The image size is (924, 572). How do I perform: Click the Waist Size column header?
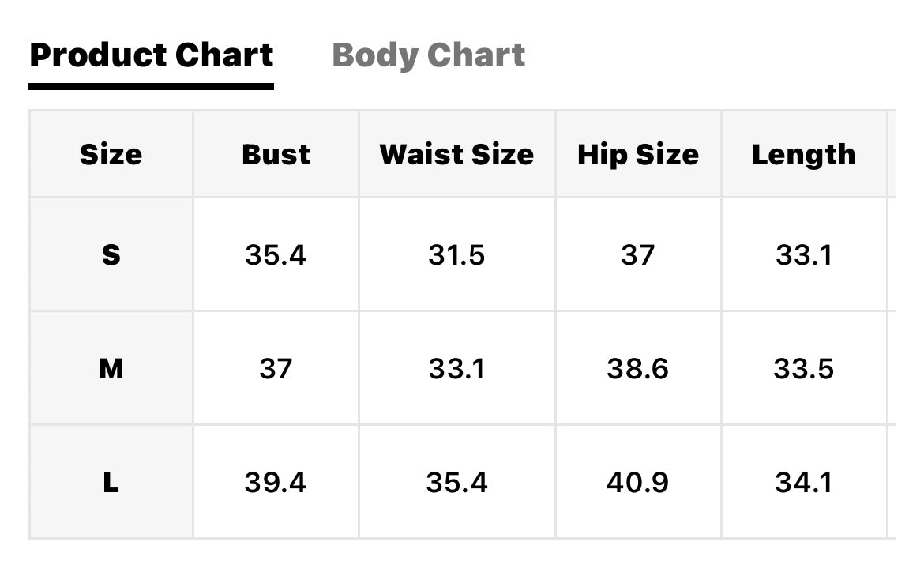pos(456,155)
